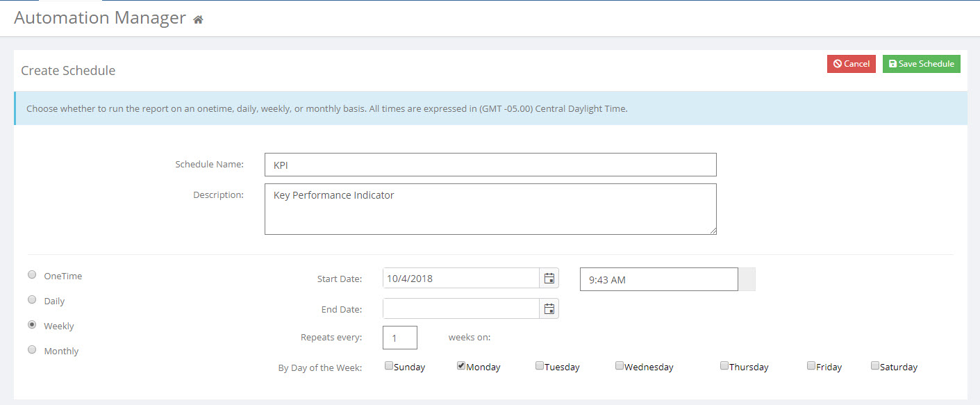Select the Monthly radio option
This screenshot has width=980, height=405.
(x=32, y=349)
